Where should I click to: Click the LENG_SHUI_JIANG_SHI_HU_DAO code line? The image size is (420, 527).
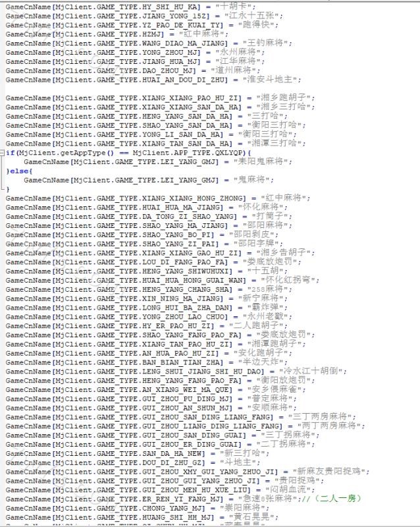[176, 371]
